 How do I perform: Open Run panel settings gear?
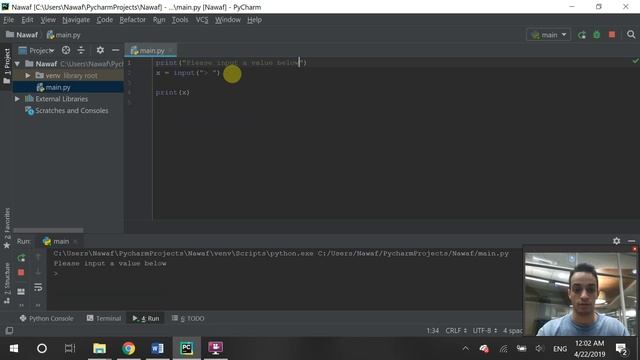tap(616, 241)
